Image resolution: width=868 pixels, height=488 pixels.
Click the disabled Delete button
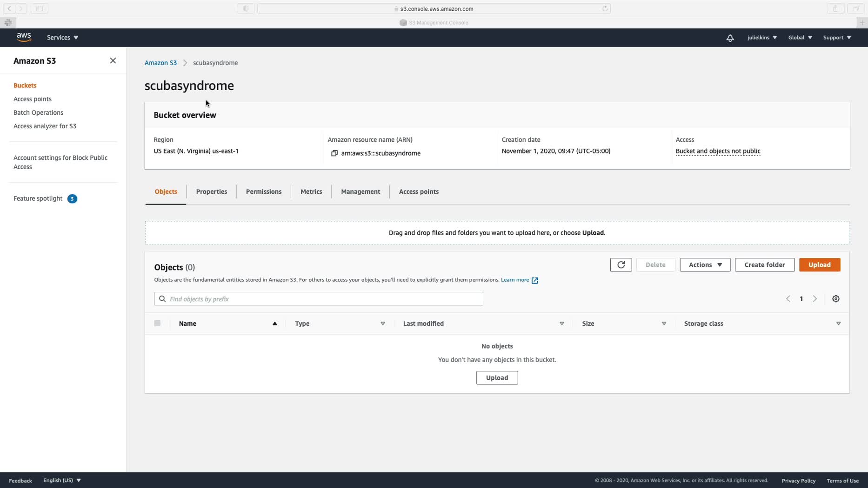(x=655, y=265)
